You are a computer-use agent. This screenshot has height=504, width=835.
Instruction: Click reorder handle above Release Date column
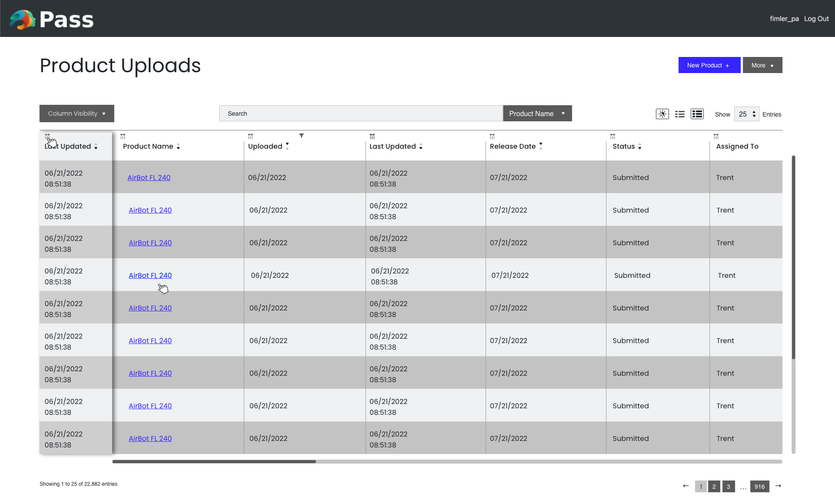tap(492, 137)
